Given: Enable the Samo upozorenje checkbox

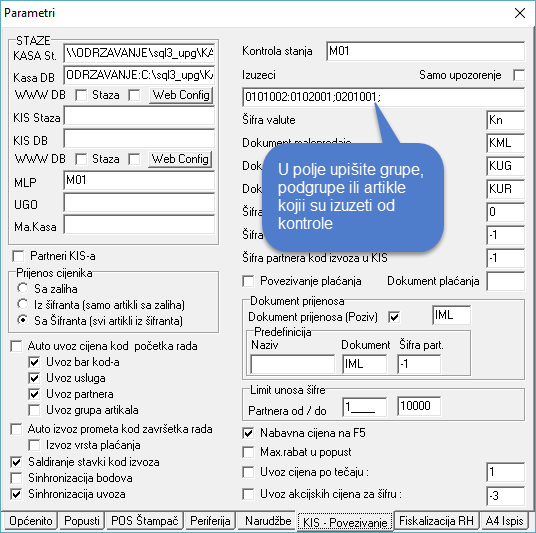Looking at the screenshot, I should 519,75.
